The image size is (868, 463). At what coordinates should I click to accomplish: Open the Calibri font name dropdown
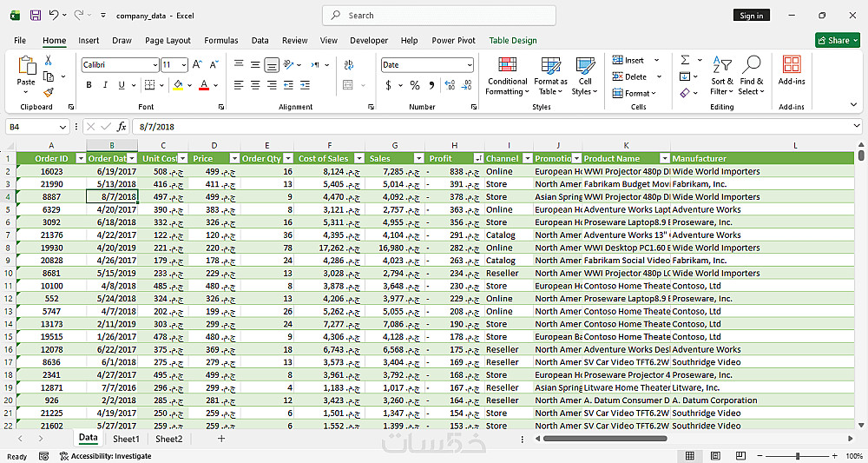[x=155, y=65]
